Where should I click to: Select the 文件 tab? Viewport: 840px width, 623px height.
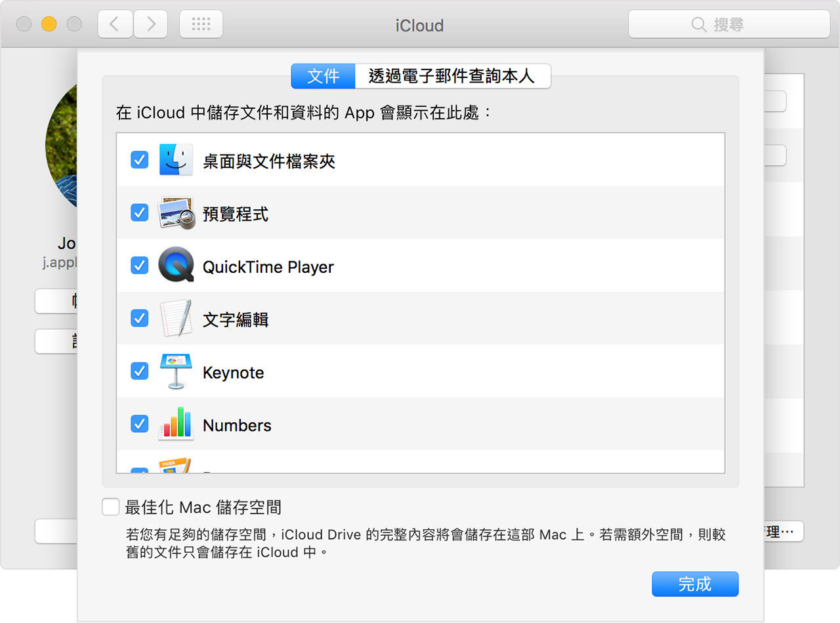pos(323,76)
